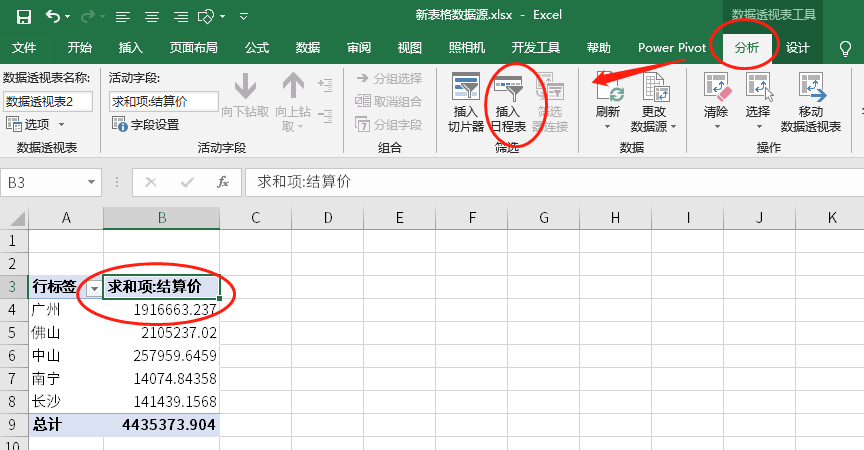Switch to the 照相机 tab
Screen dimensions: 864x450
(467, 48)
